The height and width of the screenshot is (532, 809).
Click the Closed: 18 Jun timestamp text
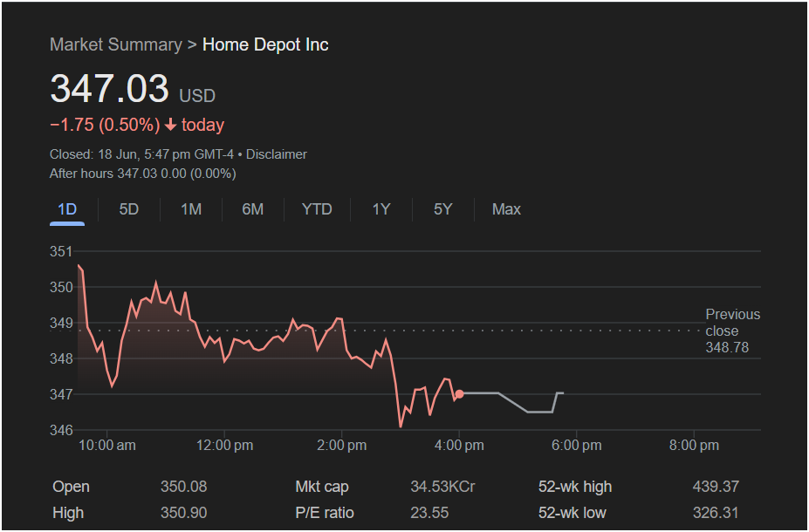(141, 154)
